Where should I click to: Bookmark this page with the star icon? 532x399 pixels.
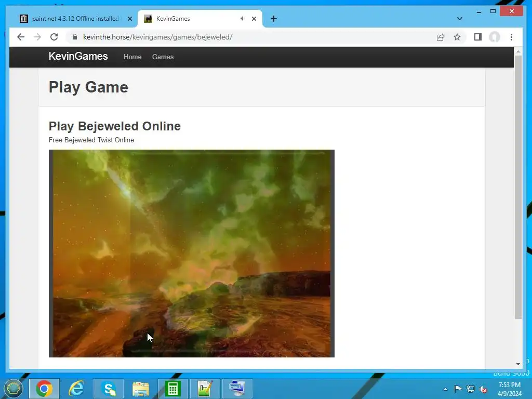pyautogui.click(x=457, y=37)
